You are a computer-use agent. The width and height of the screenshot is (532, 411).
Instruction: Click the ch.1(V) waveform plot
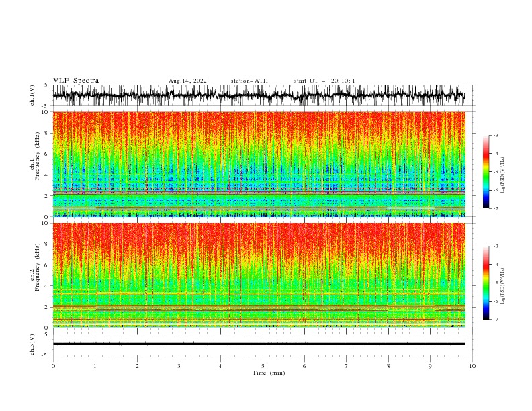tap(259, 95)
